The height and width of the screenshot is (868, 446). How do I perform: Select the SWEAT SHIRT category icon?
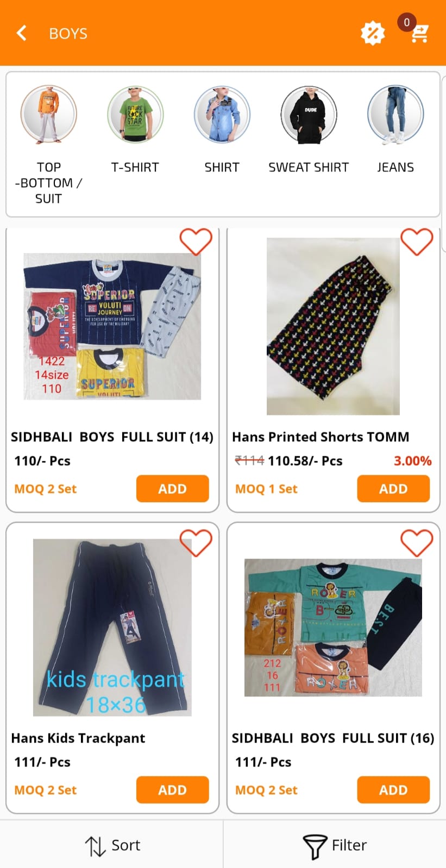309,115
